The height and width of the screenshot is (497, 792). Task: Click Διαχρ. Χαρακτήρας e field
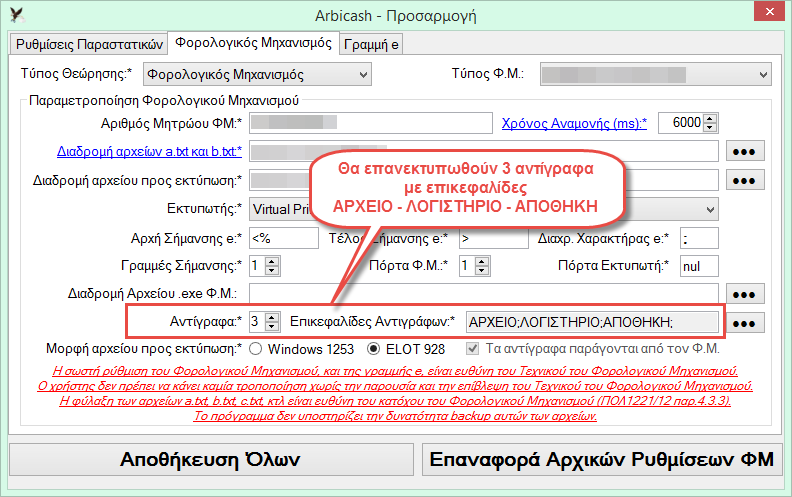point(699,238)
